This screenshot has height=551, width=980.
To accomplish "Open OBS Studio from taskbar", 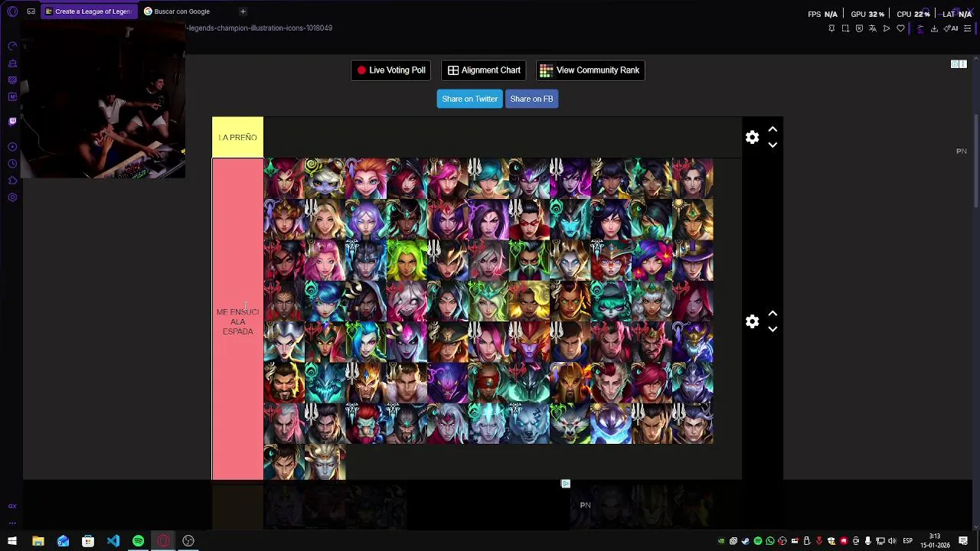I will click(188, 541).
